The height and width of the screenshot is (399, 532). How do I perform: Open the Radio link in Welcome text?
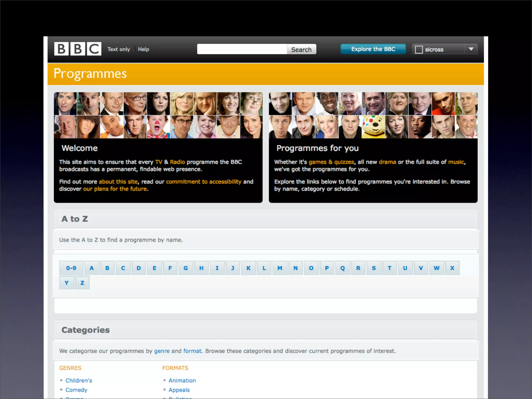177,162
